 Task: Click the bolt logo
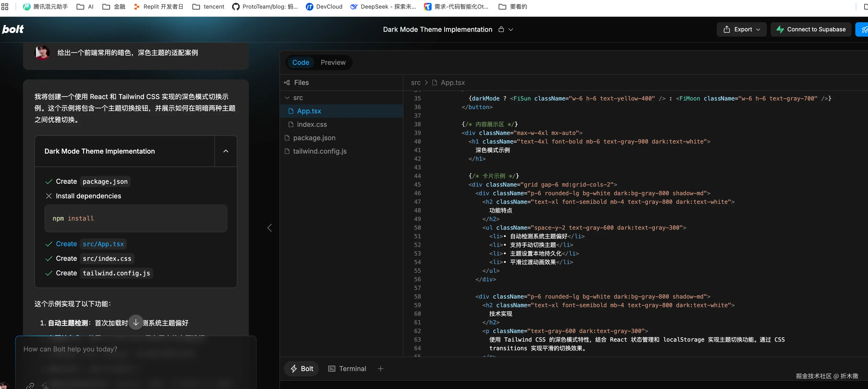click(13, 29)
